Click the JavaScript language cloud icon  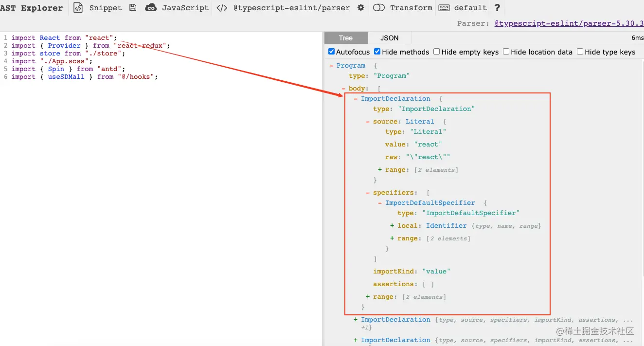[151, 8]
